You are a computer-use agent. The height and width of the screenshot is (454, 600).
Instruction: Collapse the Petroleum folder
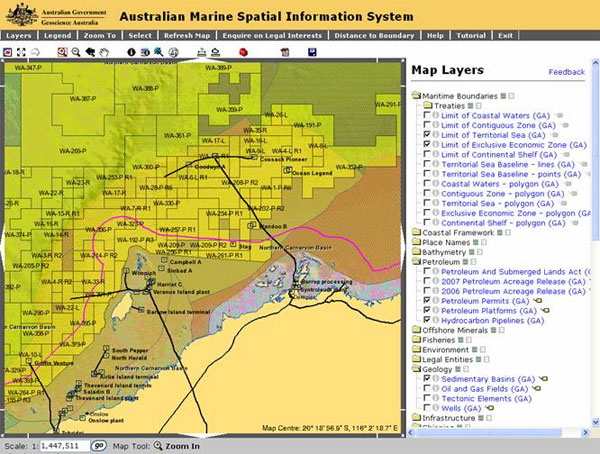pyautogui.click(x=416, y=262)
